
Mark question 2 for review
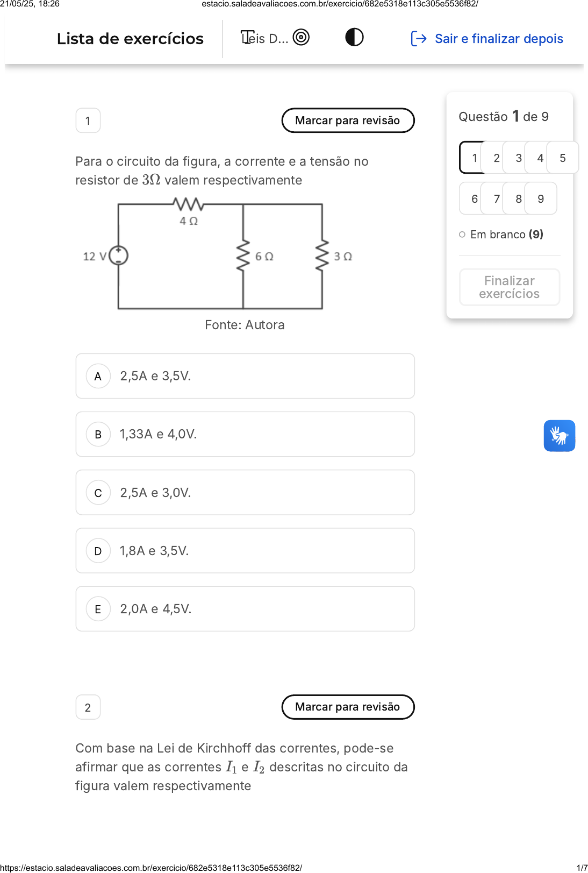pyautogui.click(x=348, y=707)
